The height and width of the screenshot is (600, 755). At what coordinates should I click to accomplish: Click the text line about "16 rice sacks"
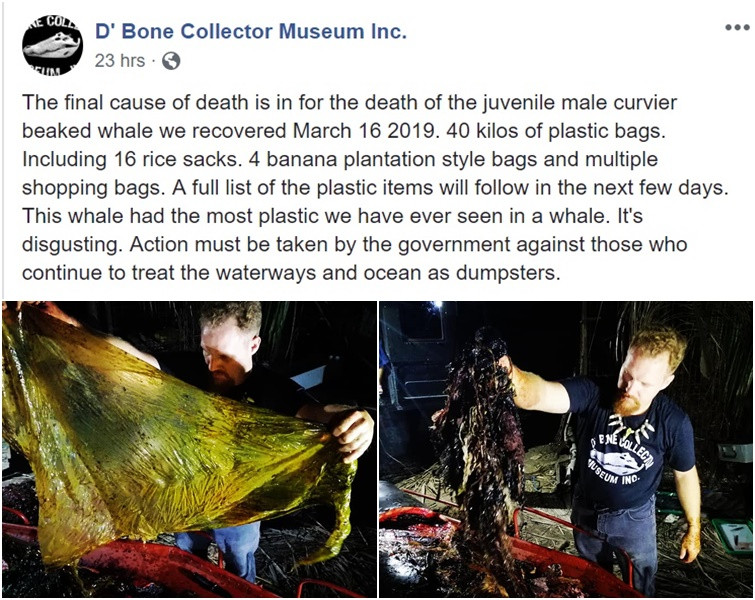tap(340, 159)
